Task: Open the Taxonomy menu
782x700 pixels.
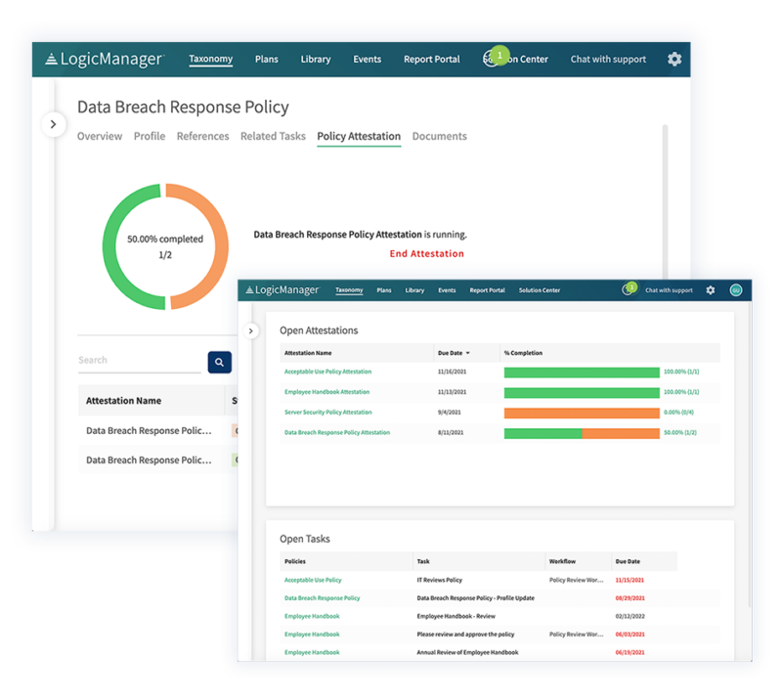Action: (x=211, y=59)
